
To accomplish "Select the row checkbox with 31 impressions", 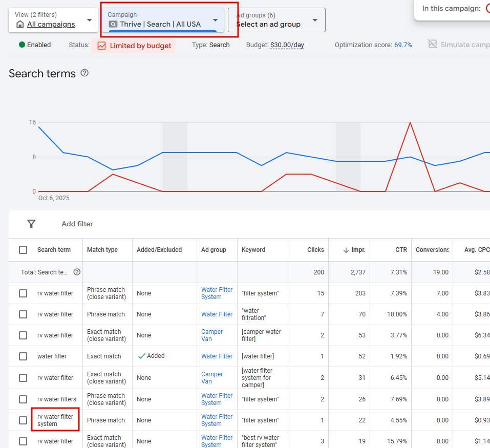I will [23, 378].
